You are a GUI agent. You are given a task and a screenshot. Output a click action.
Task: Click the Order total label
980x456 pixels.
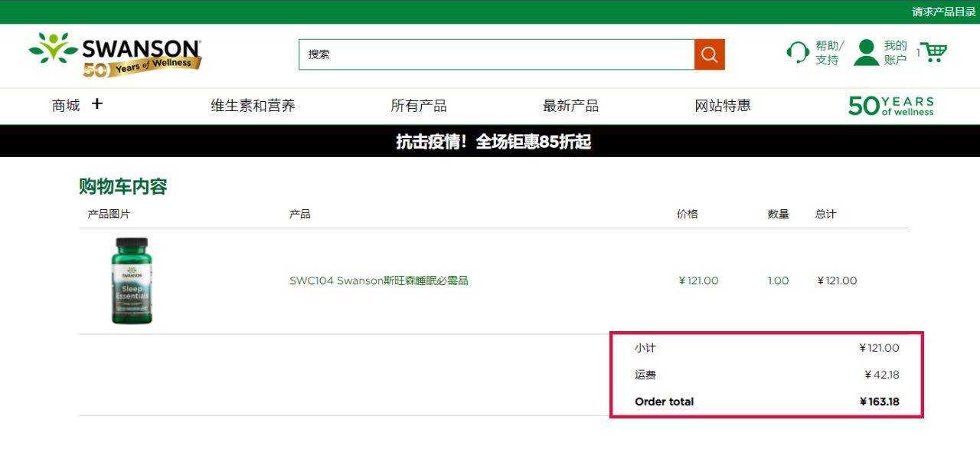point(665,402)
